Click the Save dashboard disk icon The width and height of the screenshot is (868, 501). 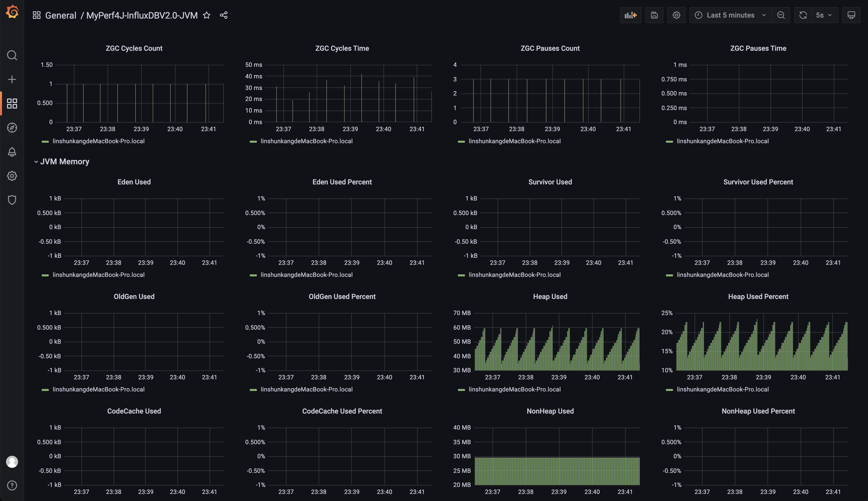coord(654,15)
